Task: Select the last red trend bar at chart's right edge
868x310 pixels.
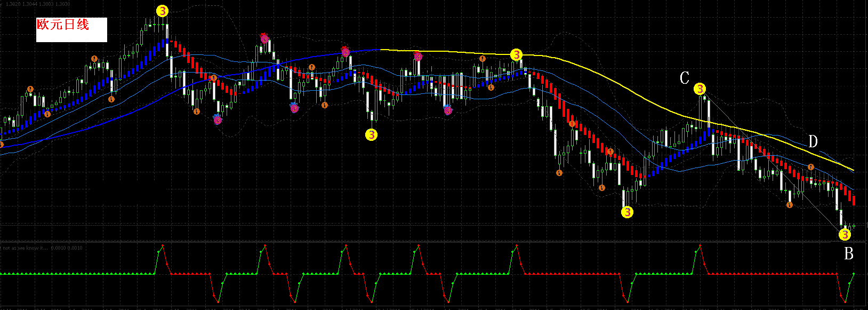Action: [854, 201]
